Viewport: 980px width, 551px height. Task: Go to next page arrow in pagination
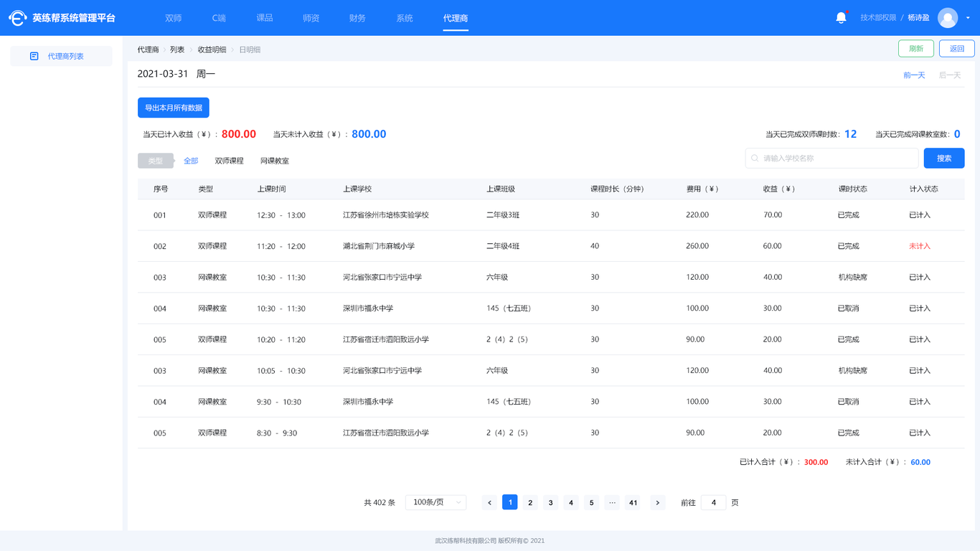coord(658,503)
